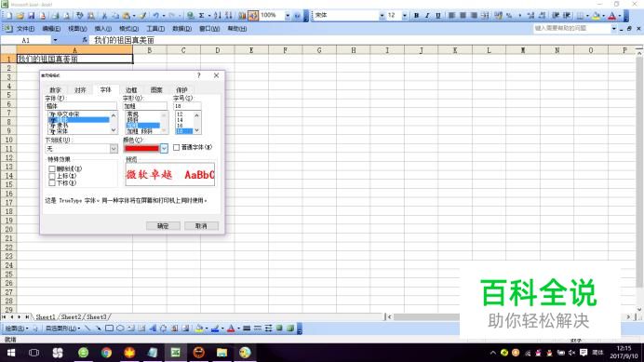Click the 3-D Style icon in Drawing toolbar
The height and width of the screenshot is (362, 644).
click(290, 328)
